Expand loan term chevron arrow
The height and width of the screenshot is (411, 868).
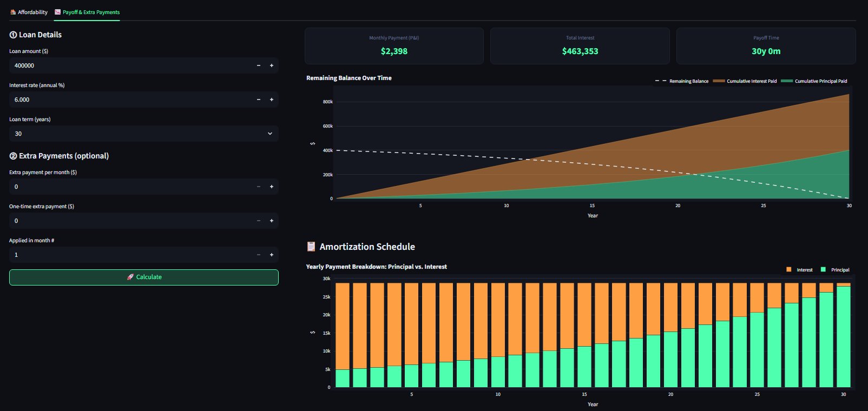pos(270,134)
